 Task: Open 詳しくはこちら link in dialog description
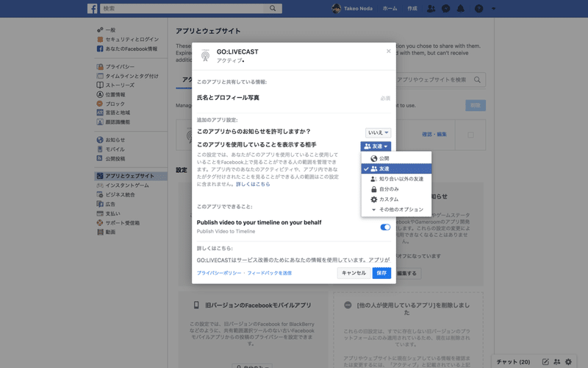pyautogui.click(x=253, y=184)
